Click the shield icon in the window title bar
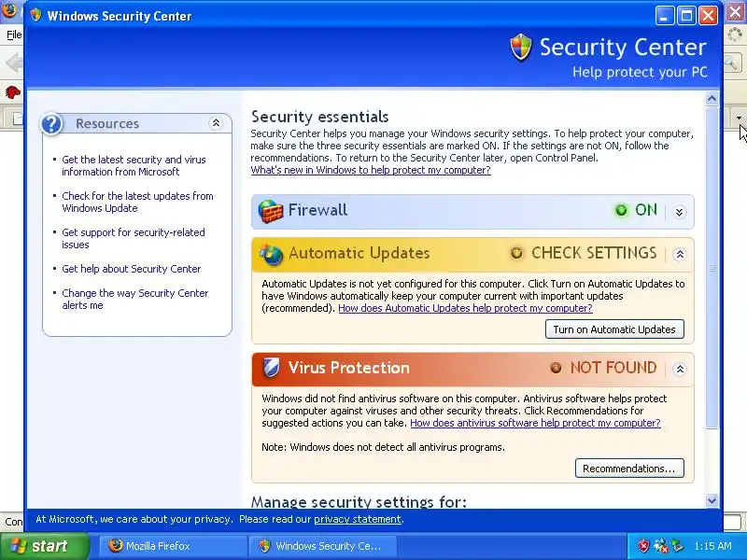 click(x=35, y=15)
